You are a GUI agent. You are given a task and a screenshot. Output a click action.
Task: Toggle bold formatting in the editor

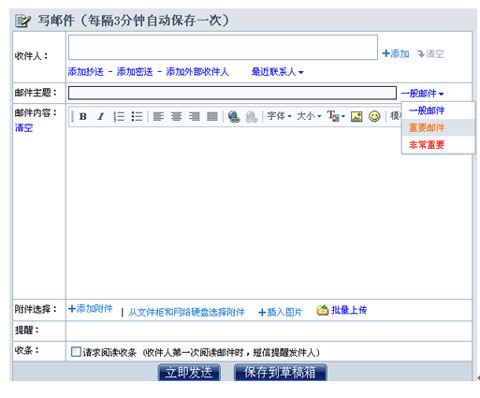[83, 117]
